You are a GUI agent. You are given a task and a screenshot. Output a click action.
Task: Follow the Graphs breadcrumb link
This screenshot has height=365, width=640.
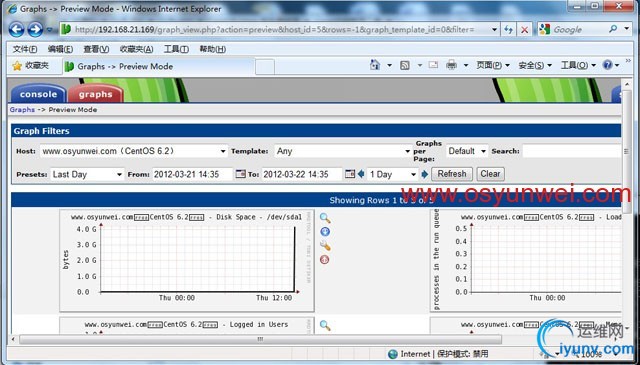(x=22, y=109)
